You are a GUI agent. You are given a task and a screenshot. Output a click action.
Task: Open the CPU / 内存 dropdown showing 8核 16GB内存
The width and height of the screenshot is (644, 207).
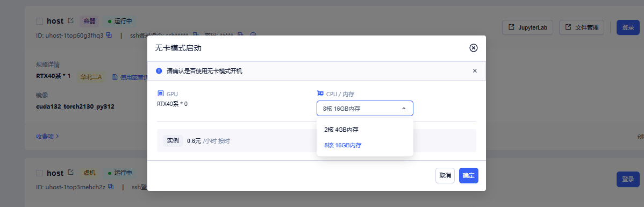point(364,109)
